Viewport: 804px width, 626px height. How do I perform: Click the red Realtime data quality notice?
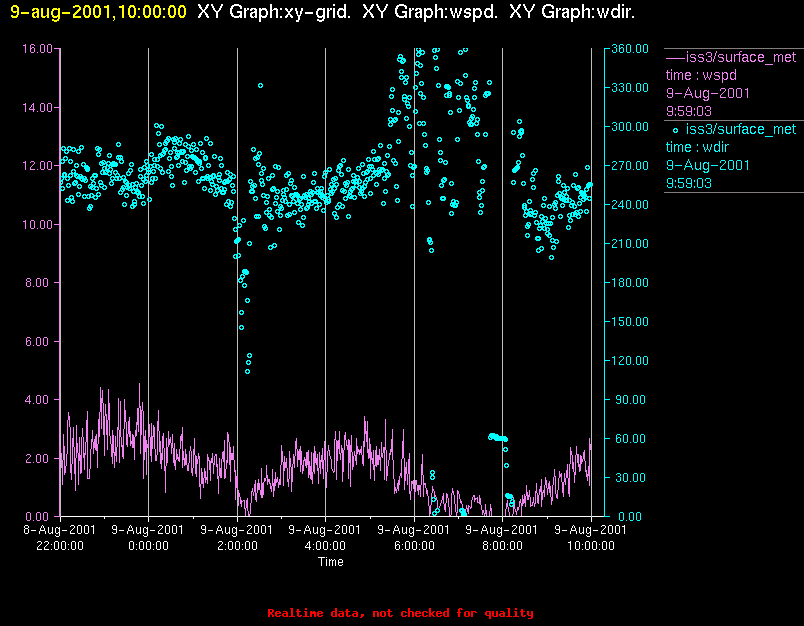[x=400, y=613]
